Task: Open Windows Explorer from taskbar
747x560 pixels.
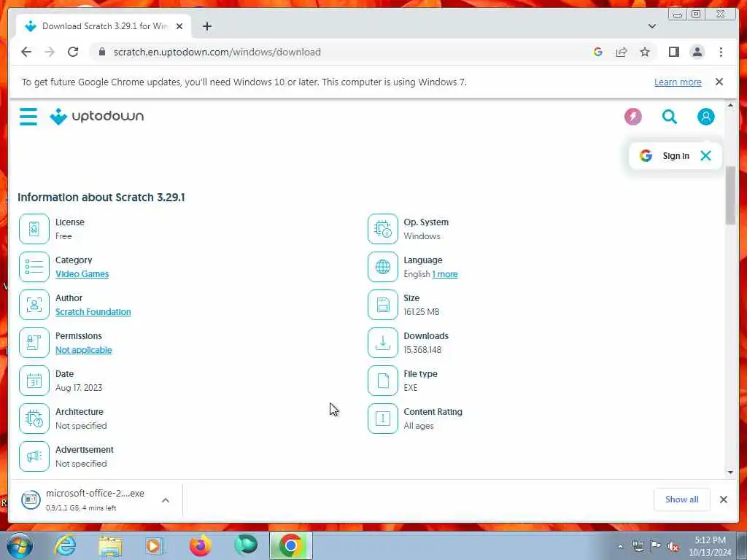Action: pyautogui.click(x=111, y=545)
